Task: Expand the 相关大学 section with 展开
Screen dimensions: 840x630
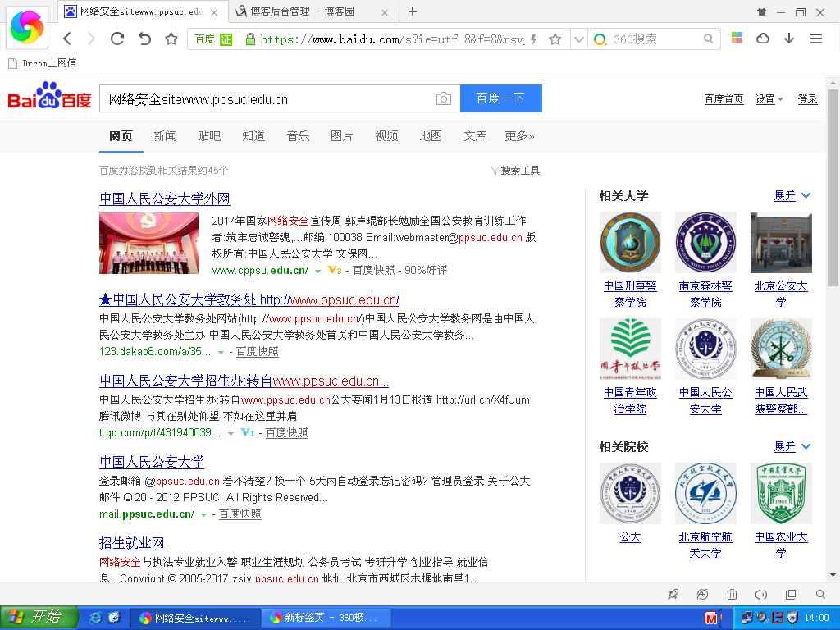Action: (x=792, y=195)
